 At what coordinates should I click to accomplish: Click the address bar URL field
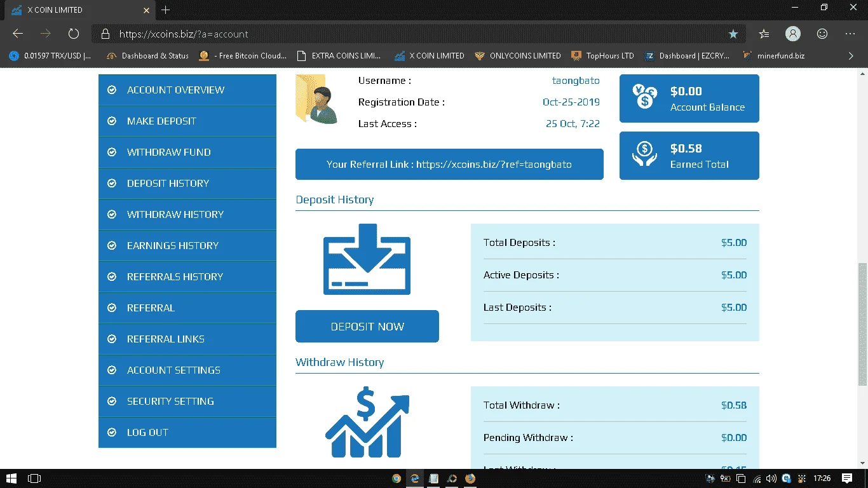point(418,34)
